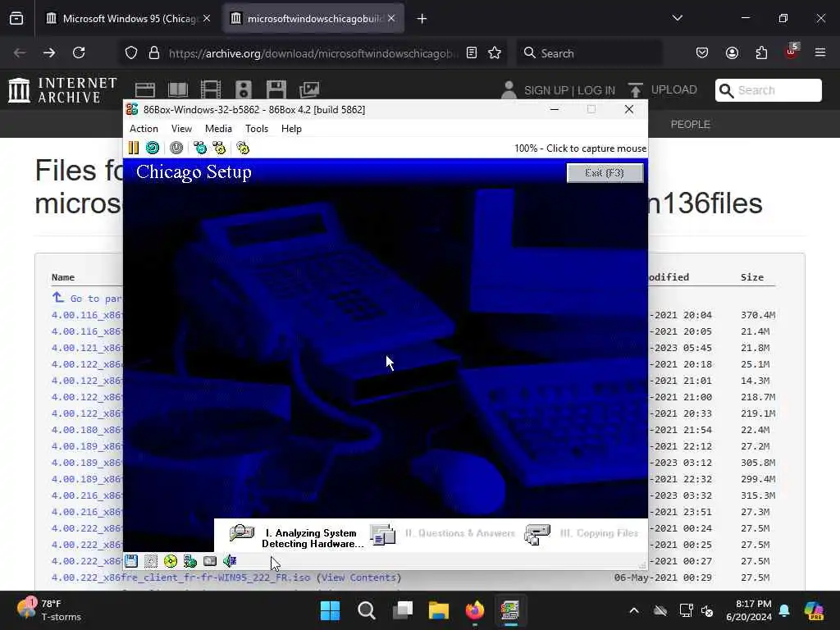Click the 86Box hard reset icon
Screen dimensions: 840x630
[x=153, y=148]
